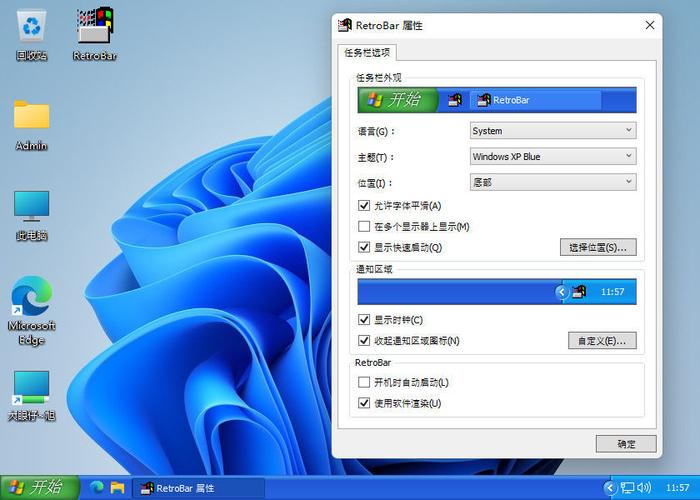Click the 自定义(E)... button
Image resolution: width=700 pixels, height=500 pixels.
602,341
